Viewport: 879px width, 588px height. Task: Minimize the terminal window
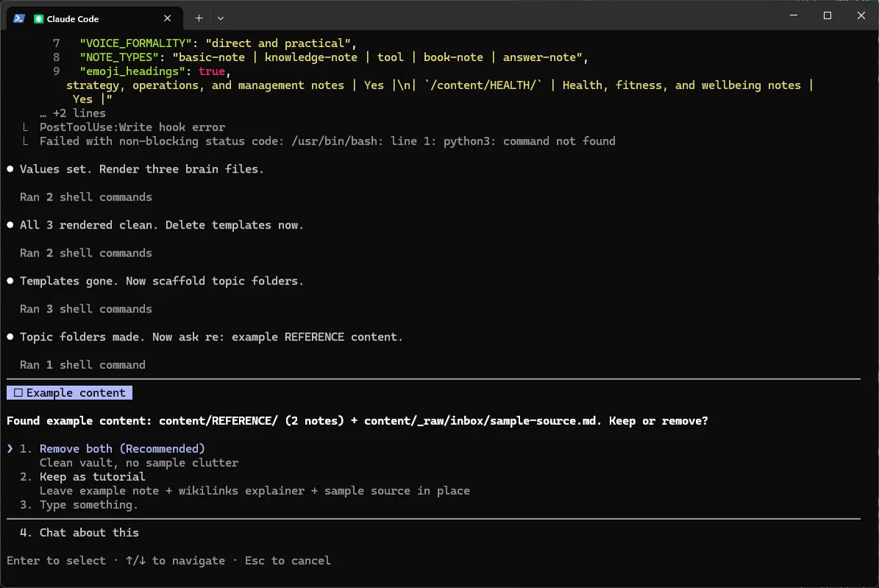[793, 15]
